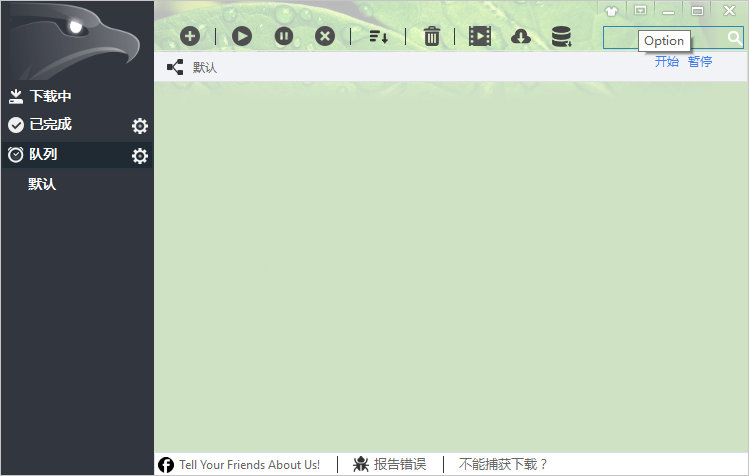
Task: Open the Option menu in title bar
Action: (x=640, y=10)
